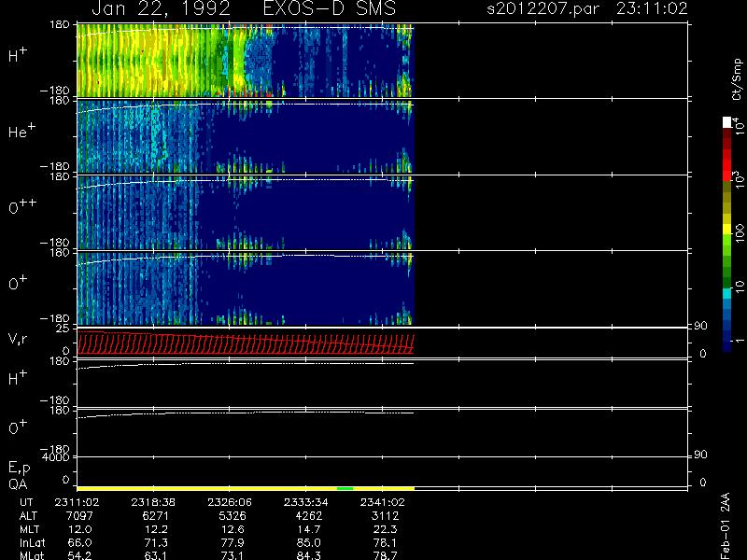The image size is (747, 560).
Task: Click the ALT value "4262"
Action: point(309,516)
